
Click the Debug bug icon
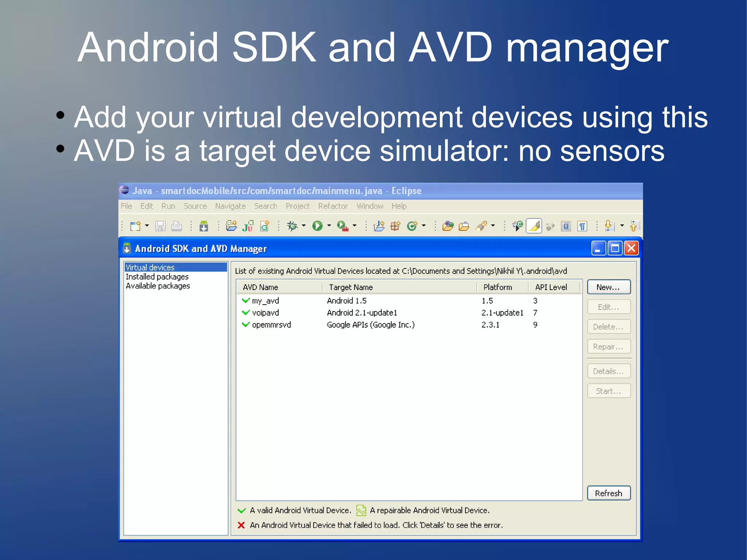[x=292, y=226]
